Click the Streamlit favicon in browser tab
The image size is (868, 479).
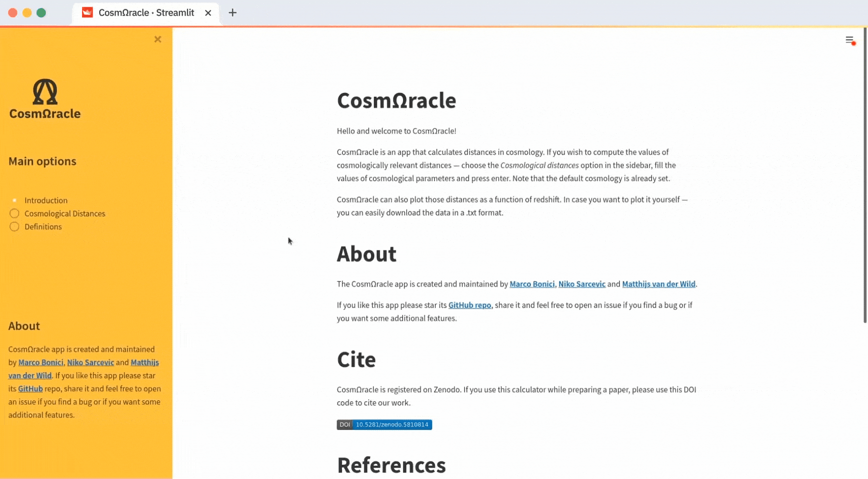(x=87, y=13)
